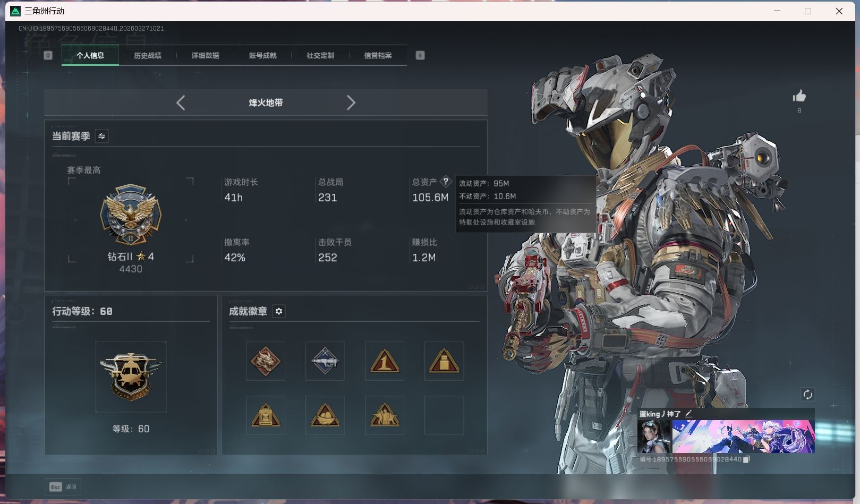Select the dragon head achievement badge
Screen dimensions: 860x504
pyautogui.click(x=266, y=361)
